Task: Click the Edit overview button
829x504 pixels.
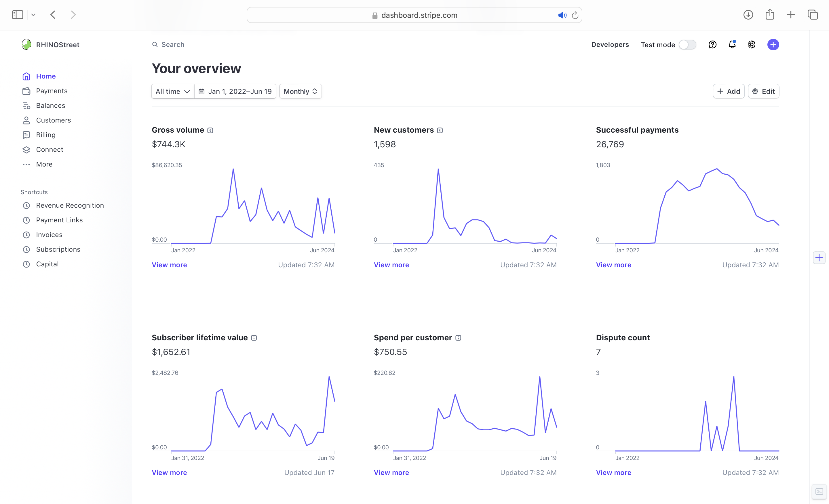Action: pos(763,91)
